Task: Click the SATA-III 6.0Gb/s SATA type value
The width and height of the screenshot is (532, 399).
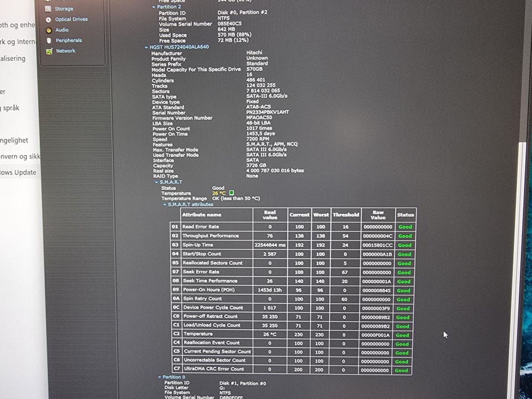Action: tap(267, 96)
